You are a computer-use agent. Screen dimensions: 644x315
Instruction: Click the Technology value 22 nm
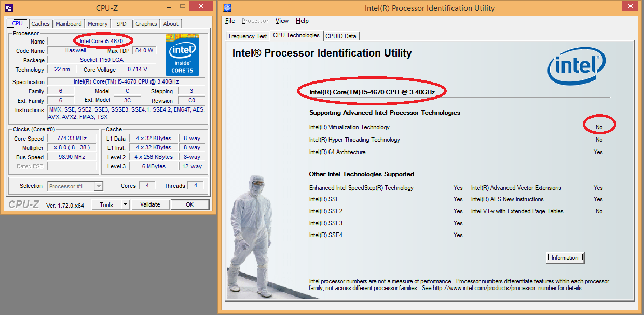[x=62, y=70]
